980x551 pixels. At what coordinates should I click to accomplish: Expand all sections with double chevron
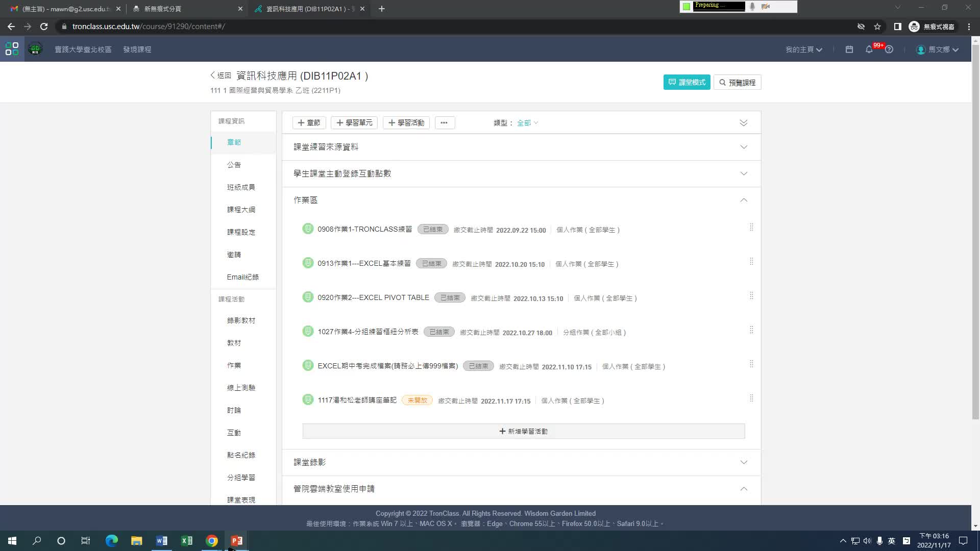point(744,123)
